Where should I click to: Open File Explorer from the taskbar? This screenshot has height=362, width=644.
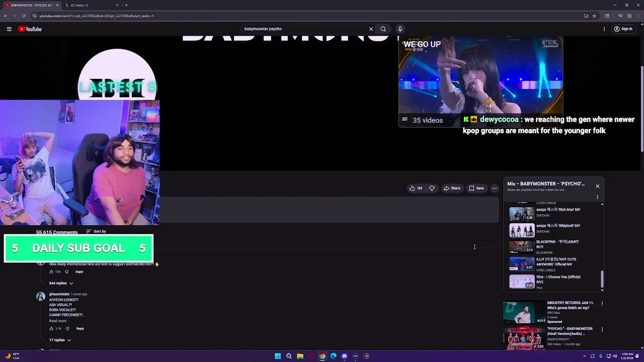[x=300, y=356]
